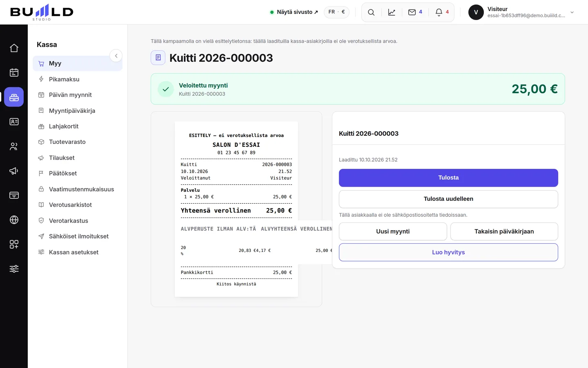Click the search magnifier icon in the header
Screen dimensions: 588x368
coord(371,12)
